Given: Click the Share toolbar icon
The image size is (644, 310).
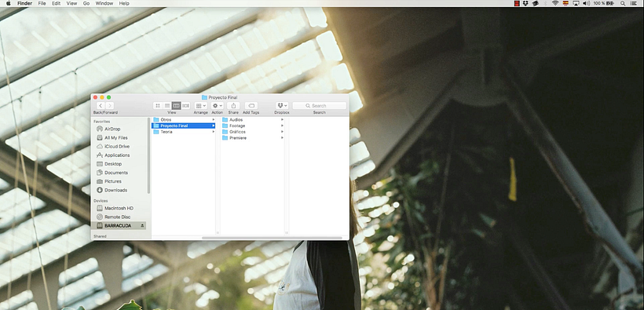Looking at the screenshot, I should [233, 106].
